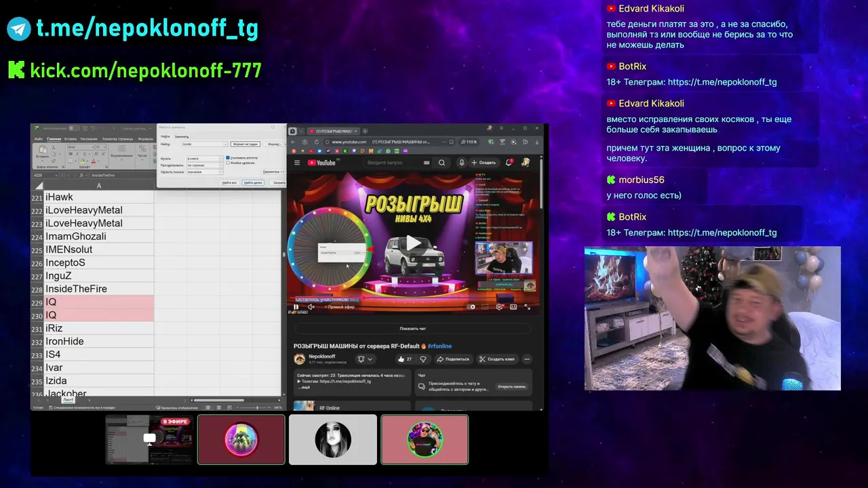The height and width of the screenshot is (488, 868).
Task: Open the Файл menu in Excel
Action: coord(39,139)
